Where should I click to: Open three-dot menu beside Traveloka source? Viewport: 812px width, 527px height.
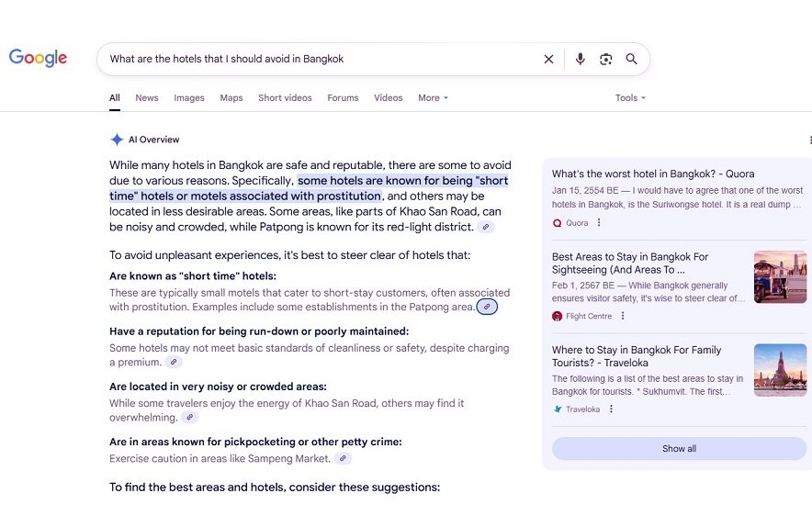tap(611, 409)
